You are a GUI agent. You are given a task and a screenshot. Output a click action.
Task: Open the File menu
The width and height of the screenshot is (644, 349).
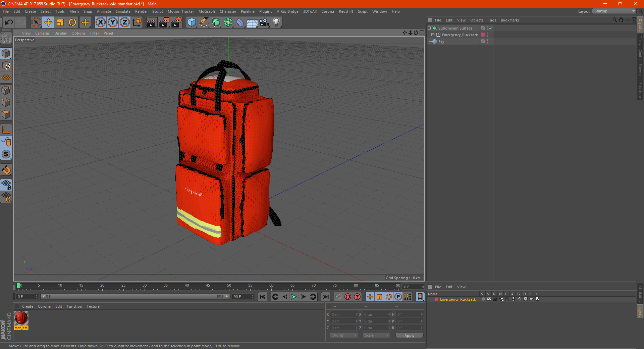tap(6, 11)
